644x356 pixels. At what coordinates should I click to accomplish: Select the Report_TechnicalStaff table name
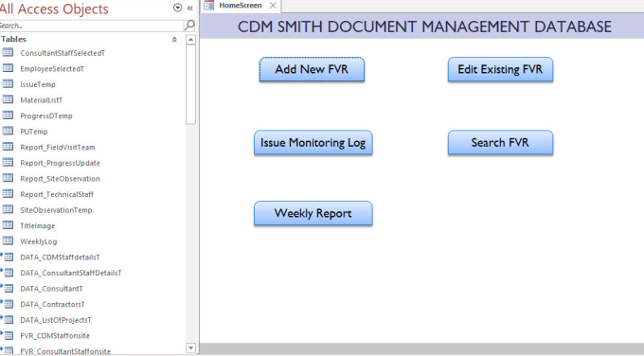coord(57,194)
